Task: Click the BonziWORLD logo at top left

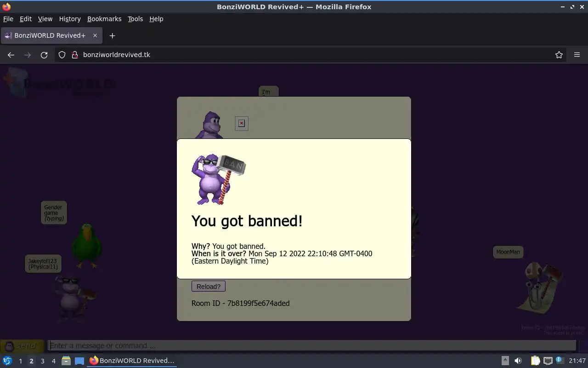Action: (59, 83)
